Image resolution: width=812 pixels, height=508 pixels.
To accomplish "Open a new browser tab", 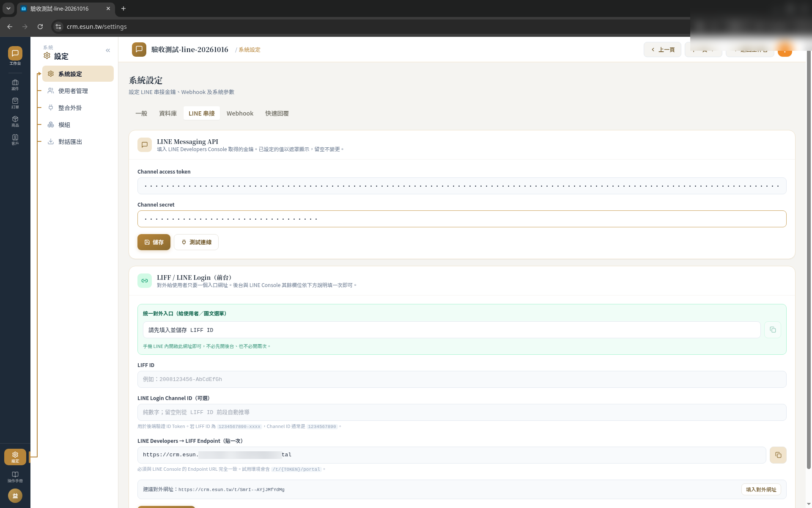I will [x=123, y=8].
